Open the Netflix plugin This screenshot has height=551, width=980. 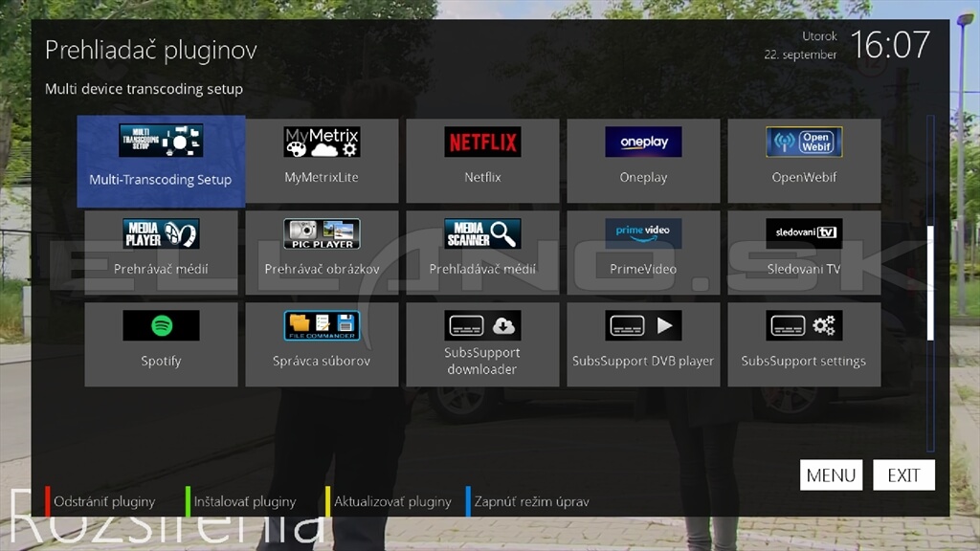coord(482,161)
